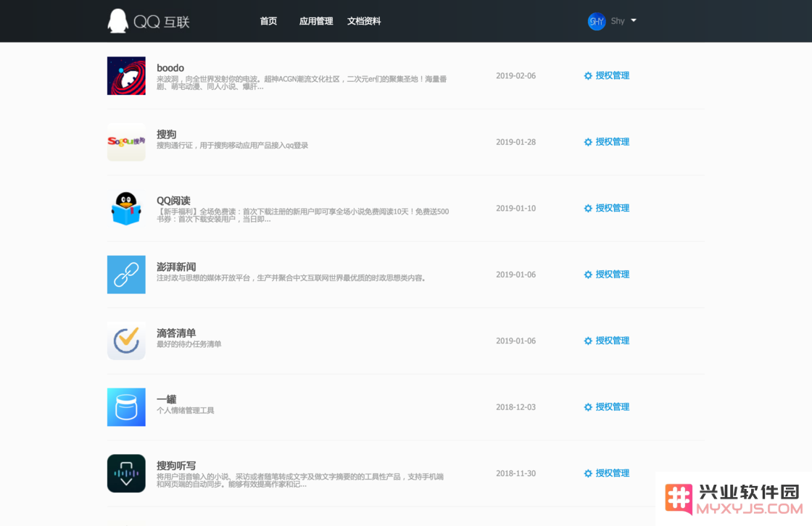The height and width of the screenshot is (526, 812).
Task: Open the 澎湃新闻 chain-link icon
Action: tap(126, 275)
